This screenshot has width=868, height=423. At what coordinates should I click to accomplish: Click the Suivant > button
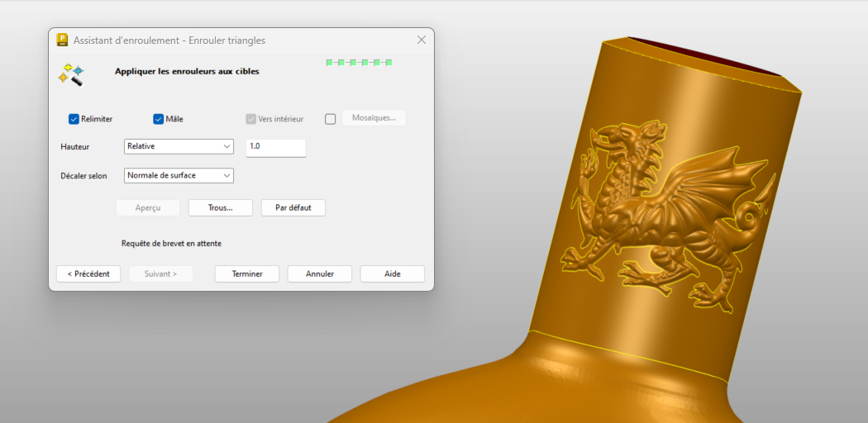point(161,273)
